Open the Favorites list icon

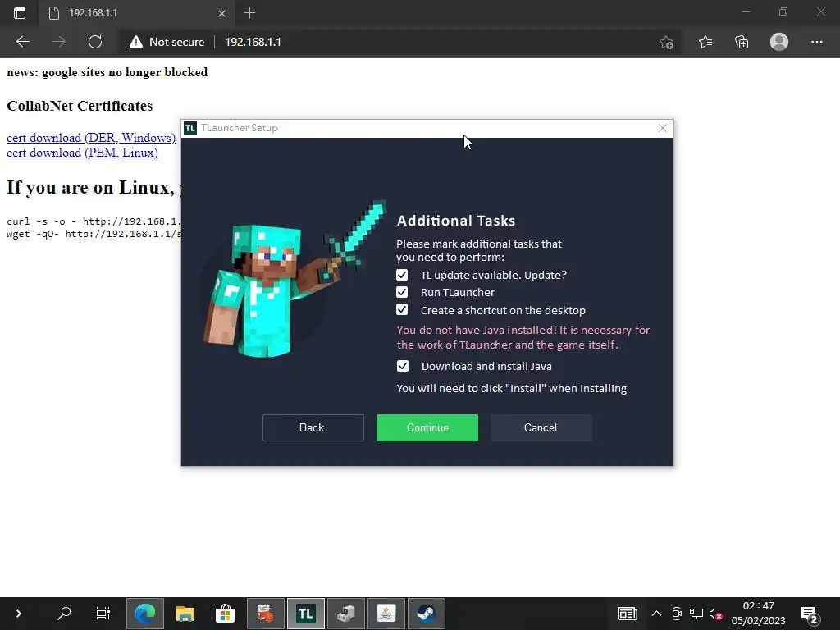point(705,42)
